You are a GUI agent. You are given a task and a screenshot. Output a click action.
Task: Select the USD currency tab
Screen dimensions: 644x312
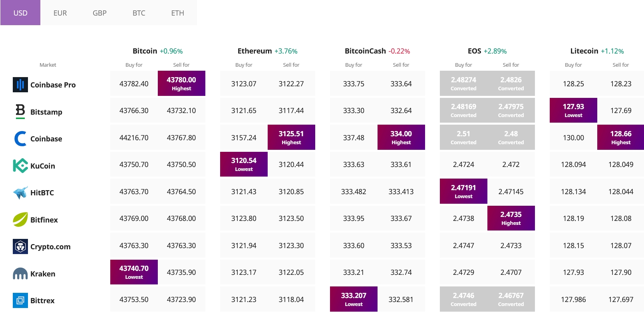point(20,13)
